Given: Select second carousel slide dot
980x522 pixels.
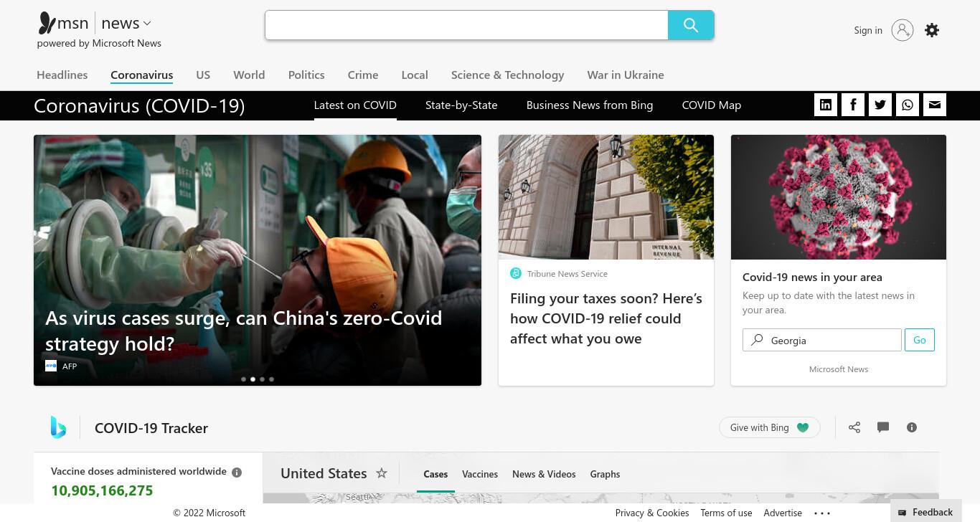Looking at the screenshot, I should coord(253,379).
